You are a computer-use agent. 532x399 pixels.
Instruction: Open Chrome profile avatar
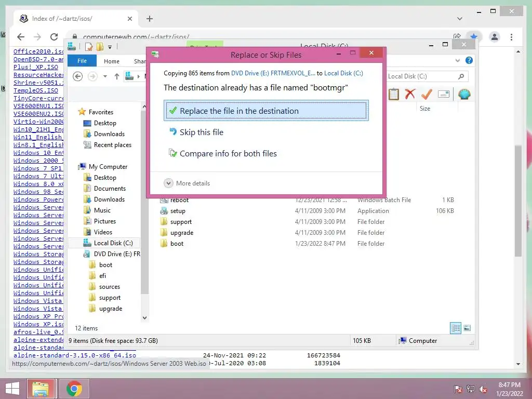click(495, 37)
